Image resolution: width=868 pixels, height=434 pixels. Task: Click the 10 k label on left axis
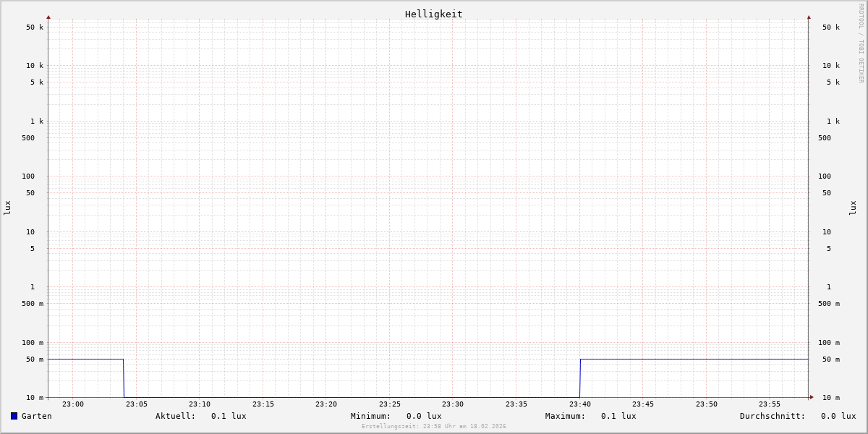35,66
